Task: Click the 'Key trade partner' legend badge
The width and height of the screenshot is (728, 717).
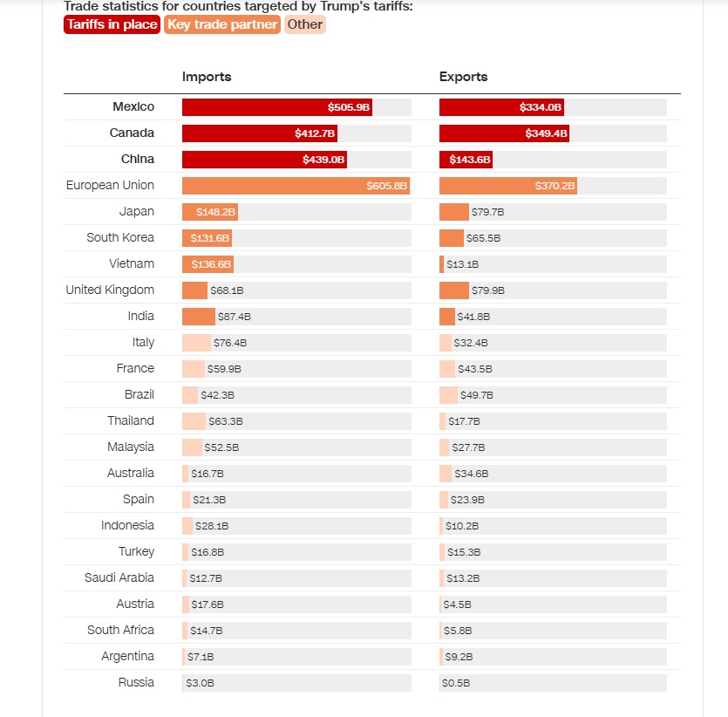Action: tap(222, 24)
